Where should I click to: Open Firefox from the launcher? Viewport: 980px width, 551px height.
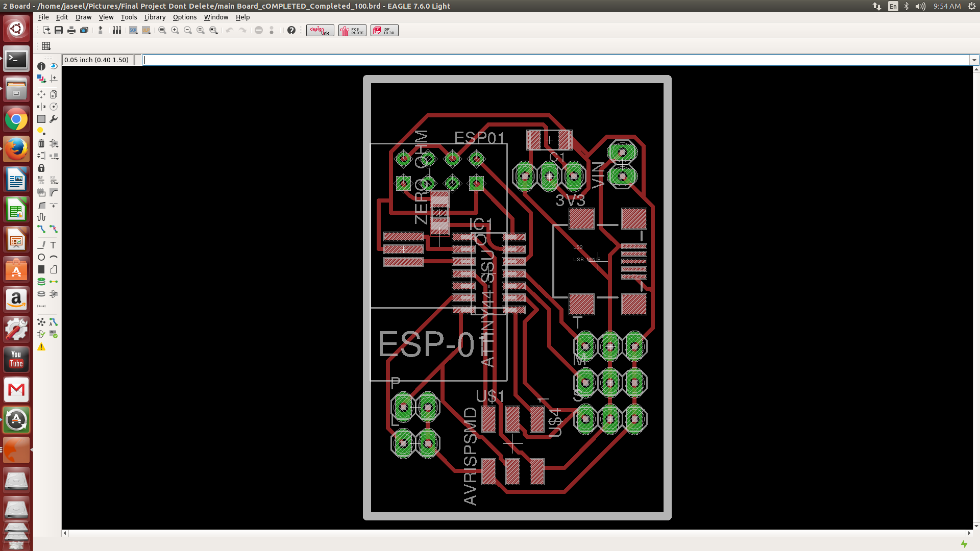pos(16,149)
